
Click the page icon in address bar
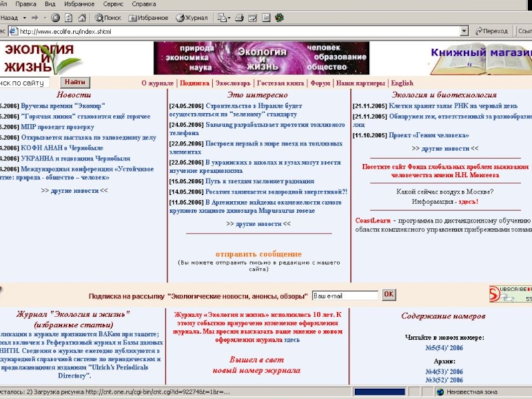tap(13, 31)
